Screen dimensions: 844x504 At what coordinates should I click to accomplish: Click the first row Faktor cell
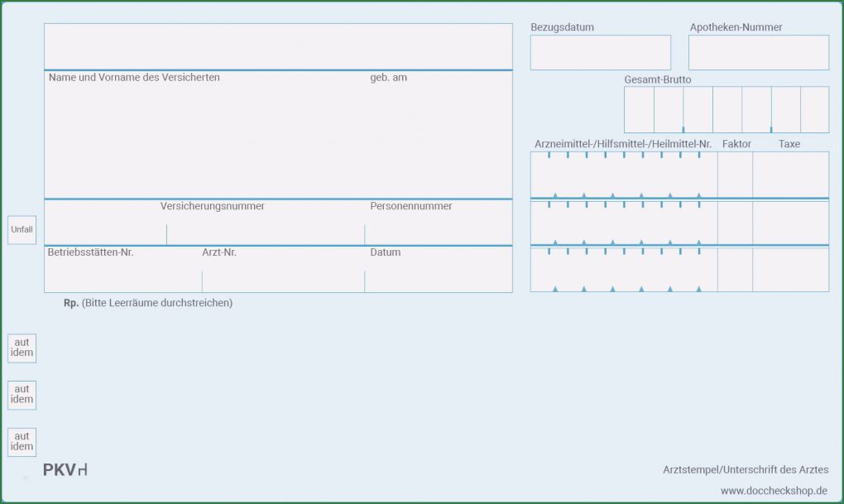(x=735, y=175)
